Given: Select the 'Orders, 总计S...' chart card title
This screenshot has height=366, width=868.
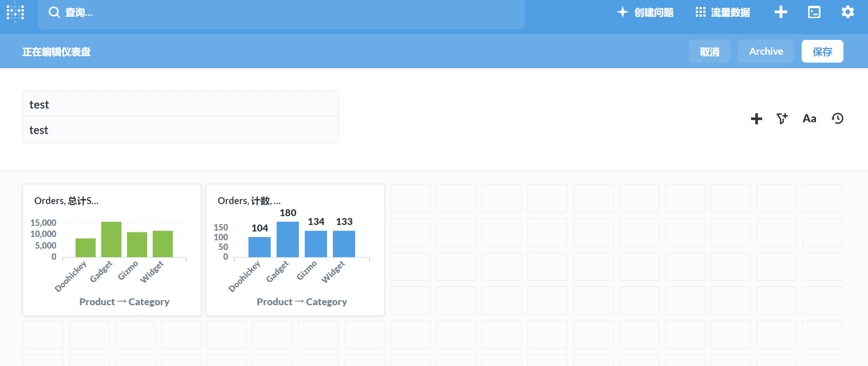Looking at the screenshot, I should click(66, 201).
